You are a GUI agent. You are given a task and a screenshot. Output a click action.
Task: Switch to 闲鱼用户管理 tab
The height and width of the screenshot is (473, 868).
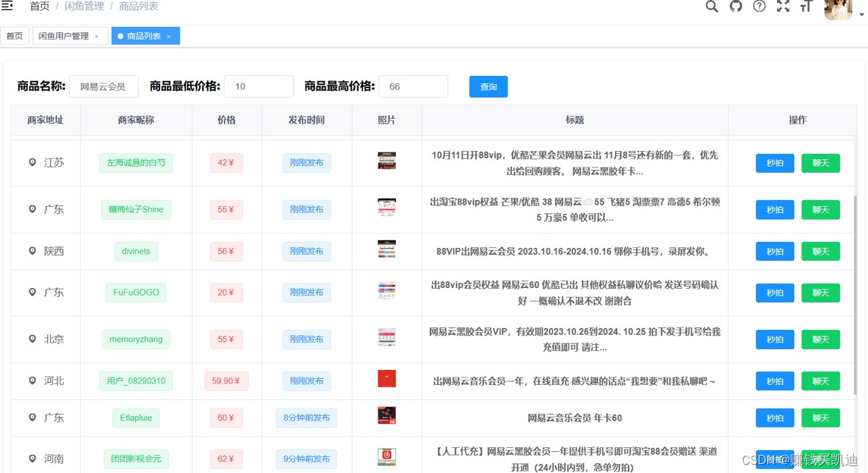coord(64,36)
